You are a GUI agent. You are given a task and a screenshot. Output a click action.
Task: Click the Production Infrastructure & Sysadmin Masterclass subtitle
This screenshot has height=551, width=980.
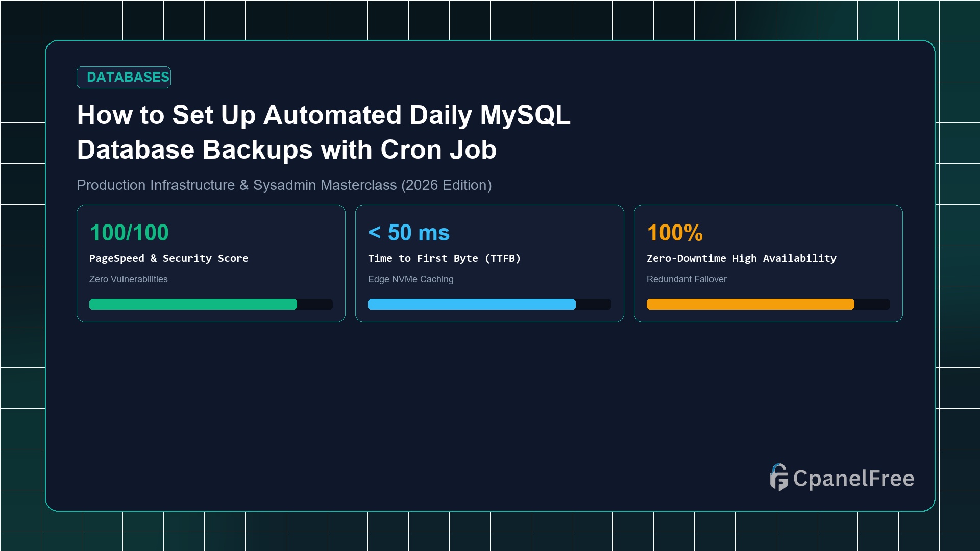coord(284,185)
